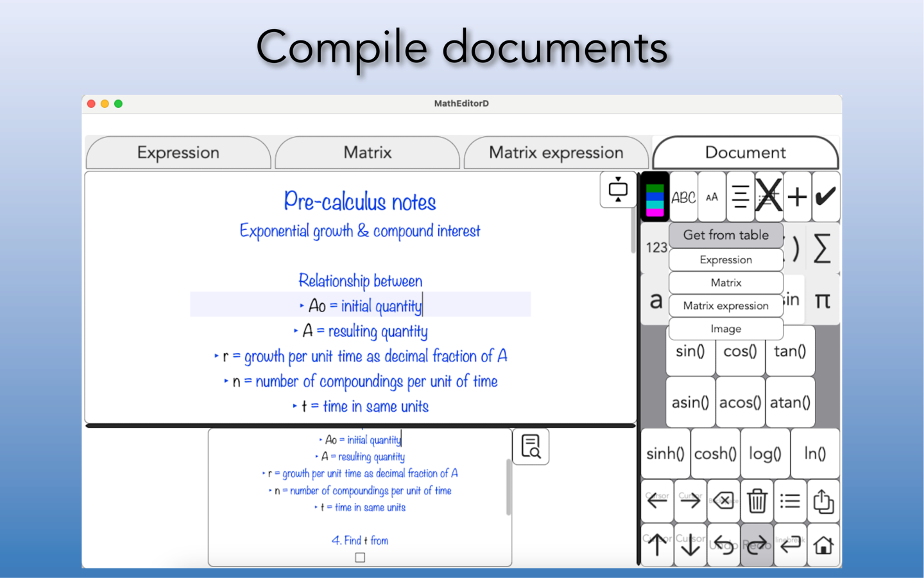The height and width of the screenshot is (578, 924).
Task: Click the home icon button
Action: (823, 545)
